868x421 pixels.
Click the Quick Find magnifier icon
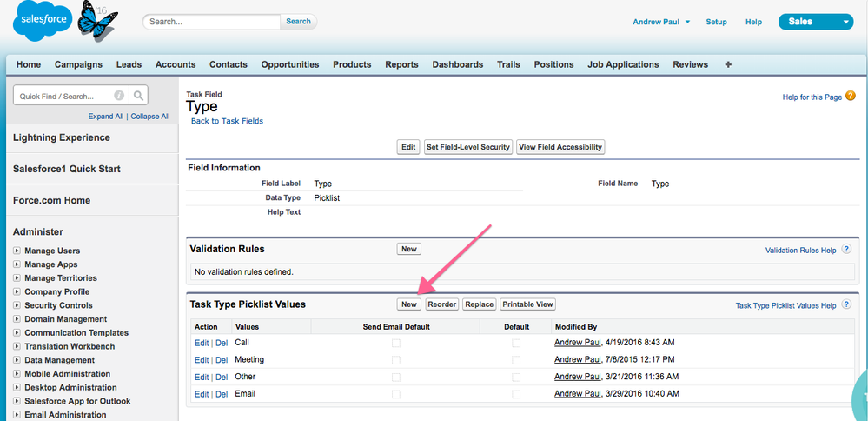click(139, 96)
